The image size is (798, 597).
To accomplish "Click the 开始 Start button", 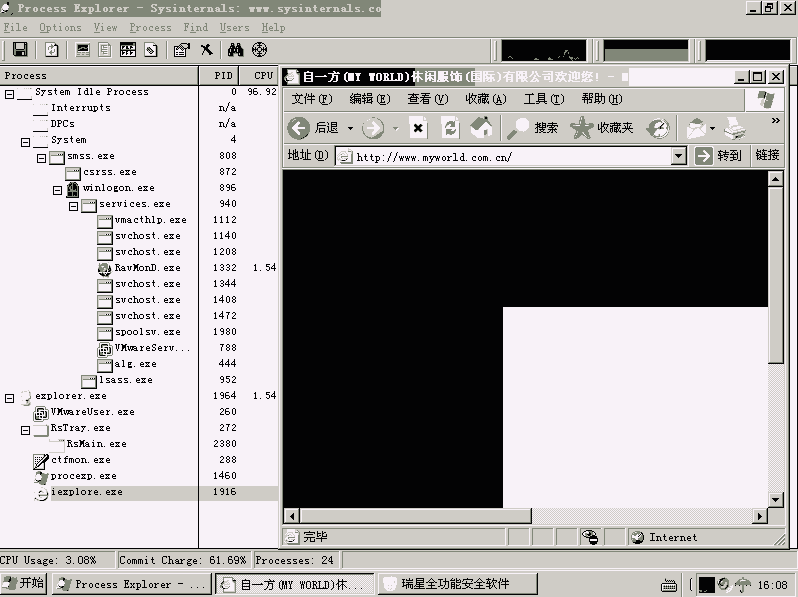I will click(x=24, y=584).
